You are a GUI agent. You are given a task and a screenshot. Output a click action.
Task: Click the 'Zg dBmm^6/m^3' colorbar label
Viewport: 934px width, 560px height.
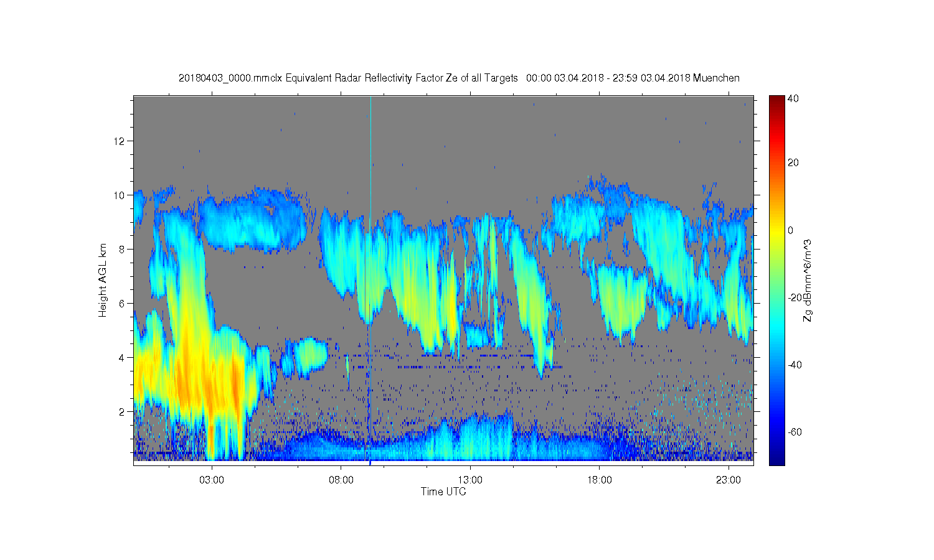click(807, 281)
